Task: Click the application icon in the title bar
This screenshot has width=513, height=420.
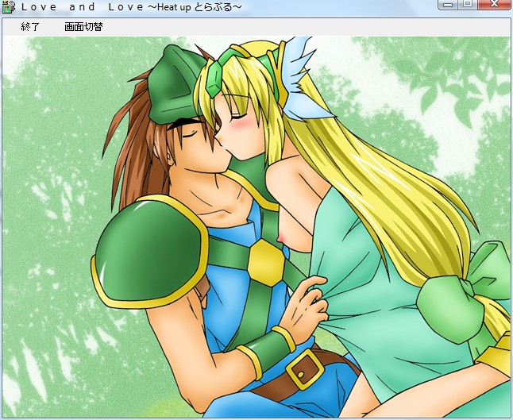Action: 9,7
